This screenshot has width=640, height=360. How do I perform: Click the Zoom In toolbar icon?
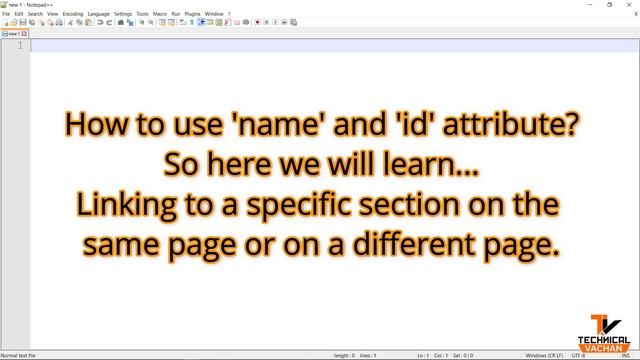point(142,22)
